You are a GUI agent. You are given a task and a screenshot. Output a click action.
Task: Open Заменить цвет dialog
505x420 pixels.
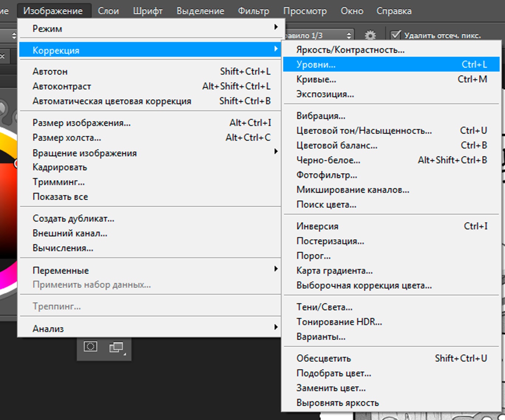[391, 388]
